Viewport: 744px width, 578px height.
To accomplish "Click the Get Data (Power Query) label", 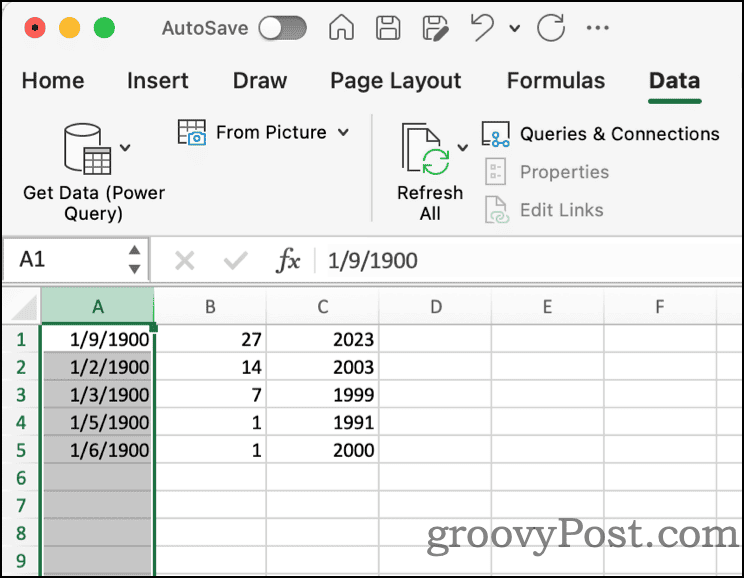I will point(94,203).
